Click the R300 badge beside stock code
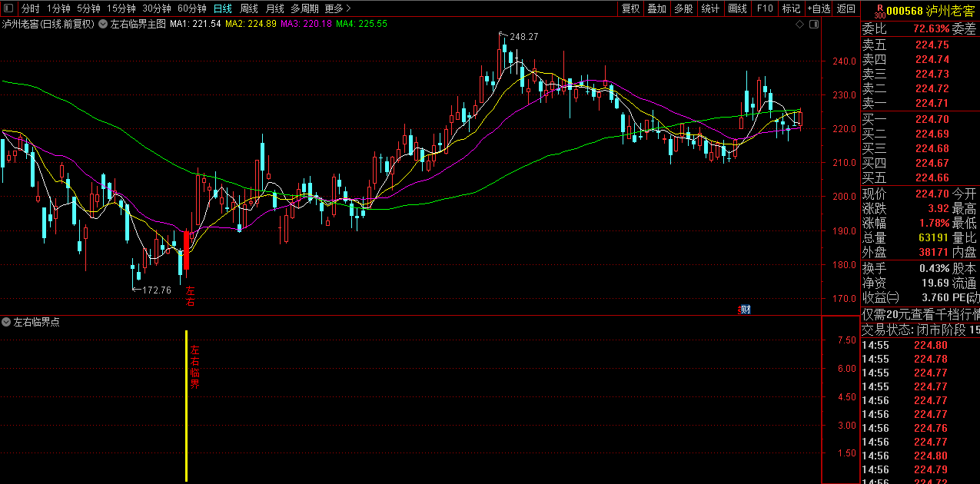 pos(880,9)
